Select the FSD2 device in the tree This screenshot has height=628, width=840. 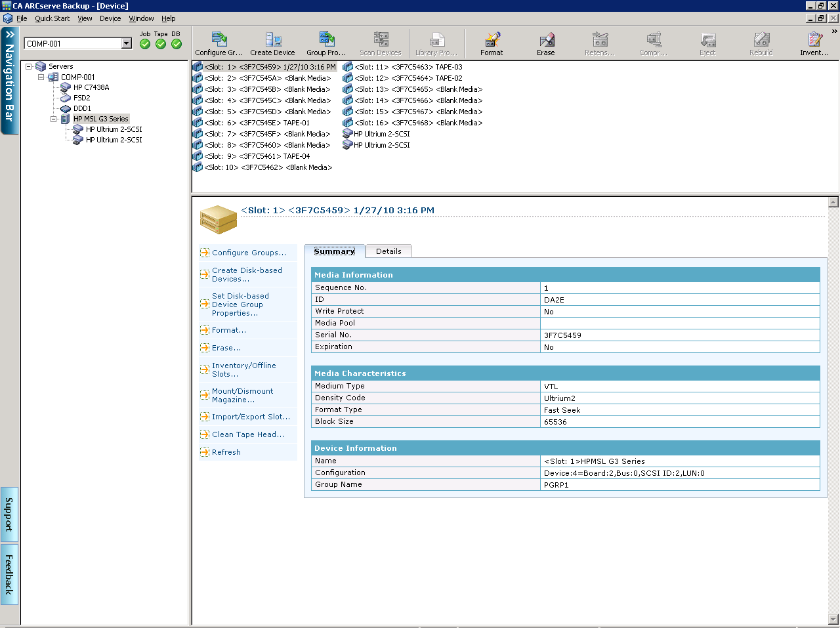[81, 98]
